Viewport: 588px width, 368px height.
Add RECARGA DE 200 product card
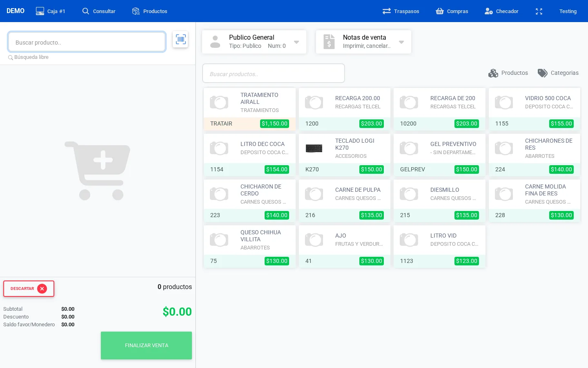pyautogui.click(x=439, y=109)
